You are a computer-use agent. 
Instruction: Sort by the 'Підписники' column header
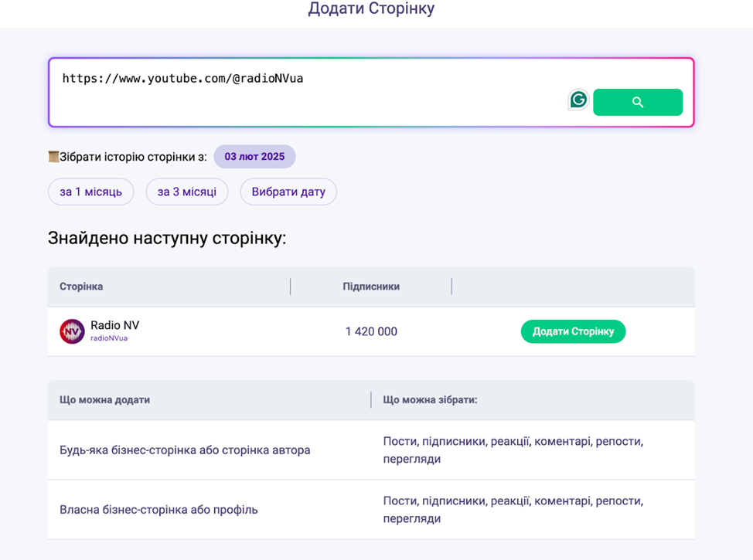(371, 287)
